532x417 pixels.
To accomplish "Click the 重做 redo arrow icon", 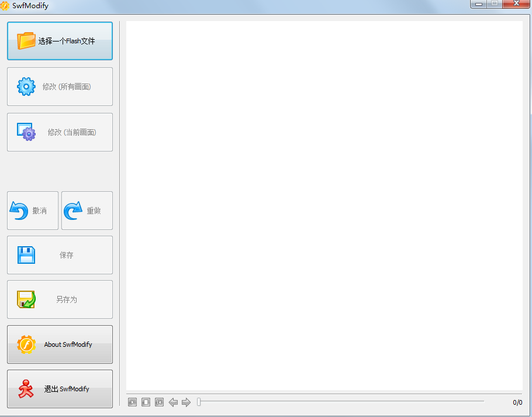I will 72,210.
